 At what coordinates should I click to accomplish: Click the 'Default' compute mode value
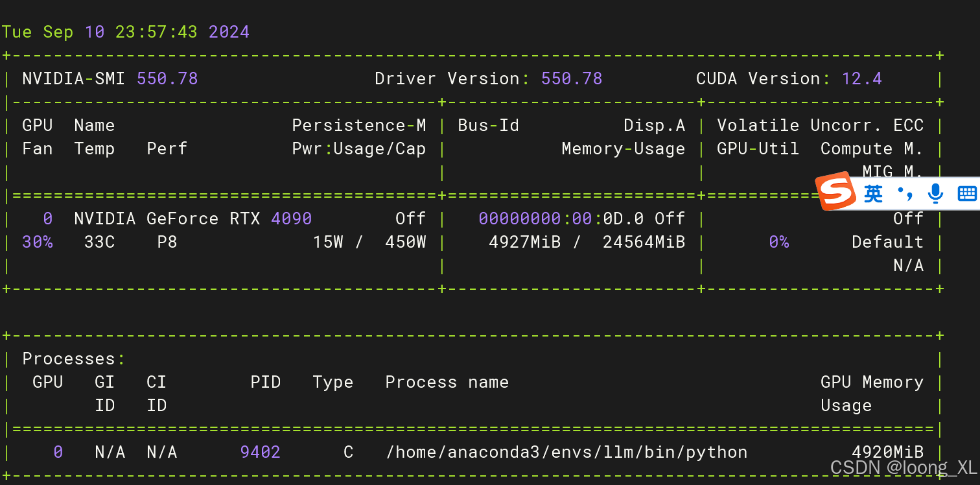pyautogui.click(x=888, y=242)
